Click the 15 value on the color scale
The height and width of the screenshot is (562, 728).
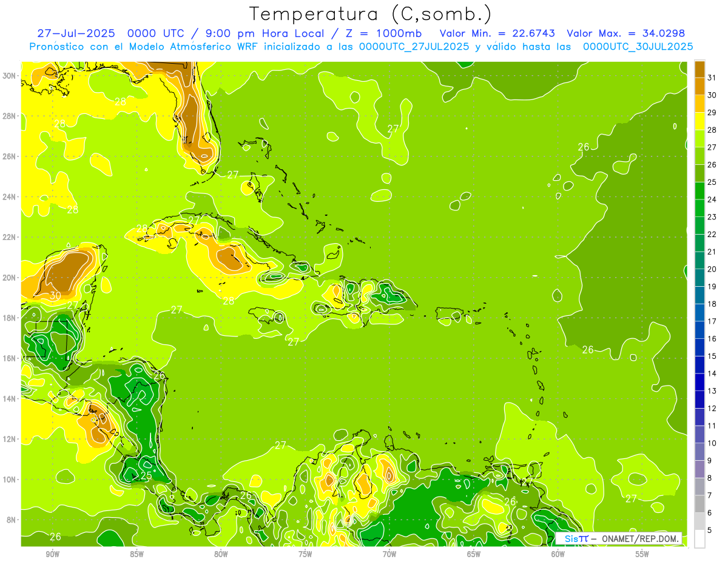712,356
